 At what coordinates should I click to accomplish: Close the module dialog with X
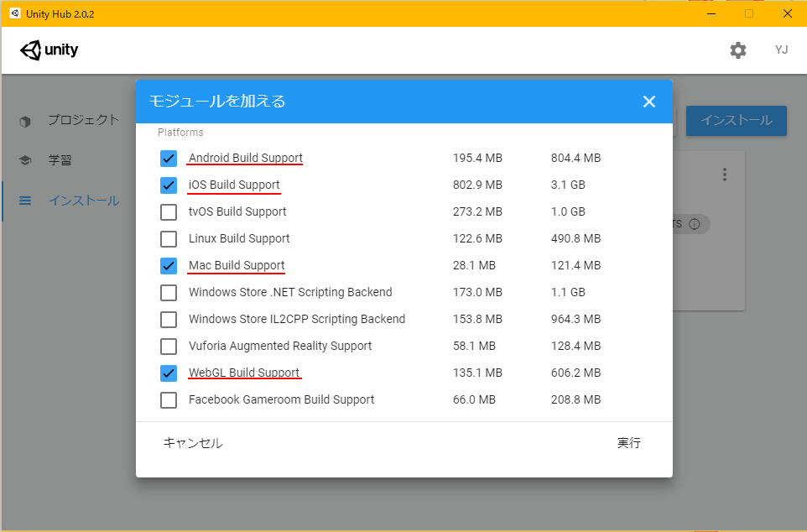[x=649, y=102]
